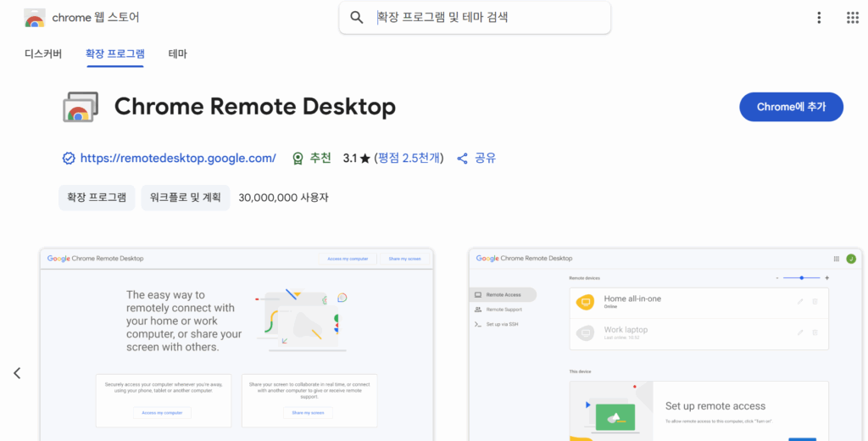Open the 테마 tab
Image resolution: width=868 pixels, height=441 pixels.
(178, 53)
